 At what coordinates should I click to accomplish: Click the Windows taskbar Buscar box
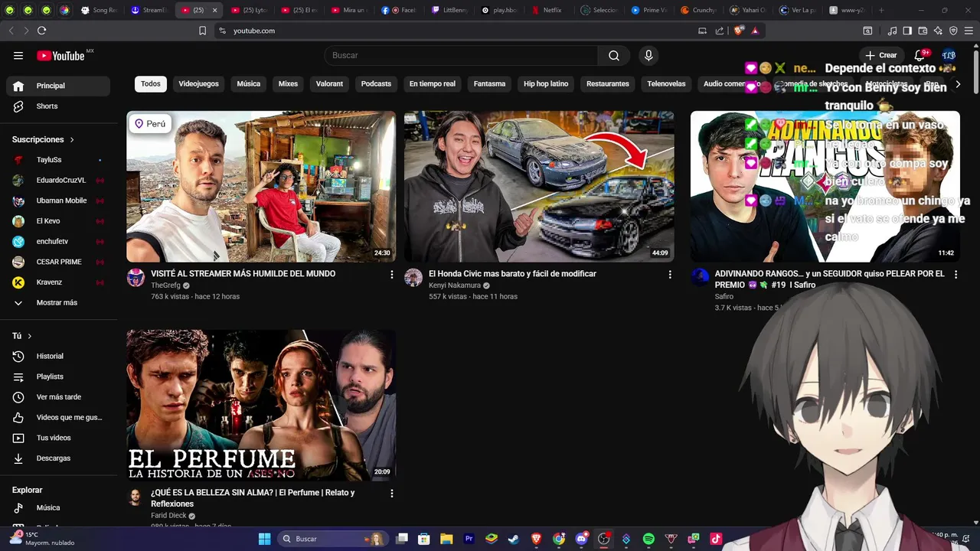[332, 539]
